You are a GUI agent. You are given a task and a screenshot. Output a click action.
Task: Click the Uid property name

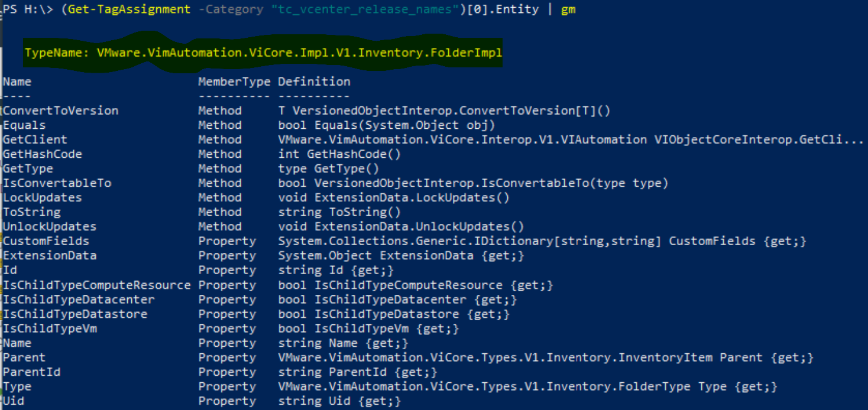coord(14,401)
